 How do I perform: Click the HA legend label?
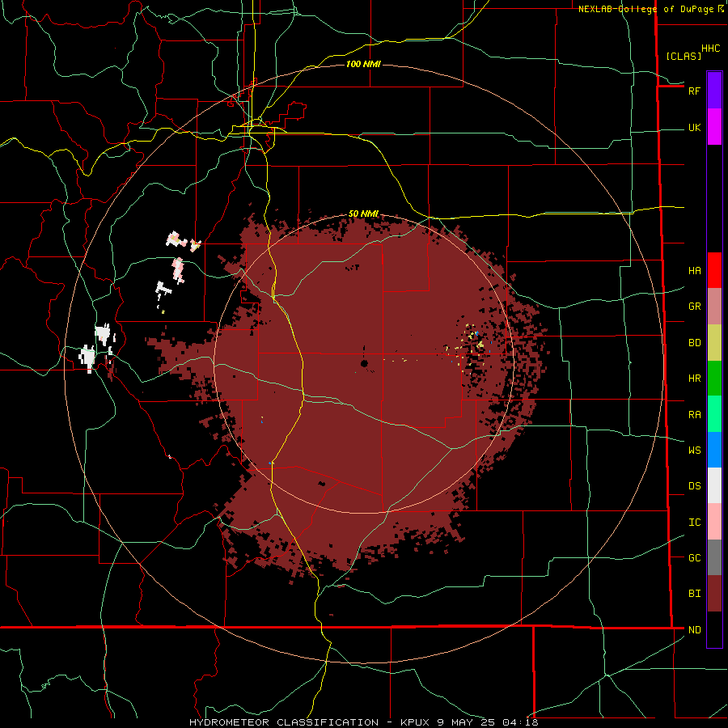694,270
